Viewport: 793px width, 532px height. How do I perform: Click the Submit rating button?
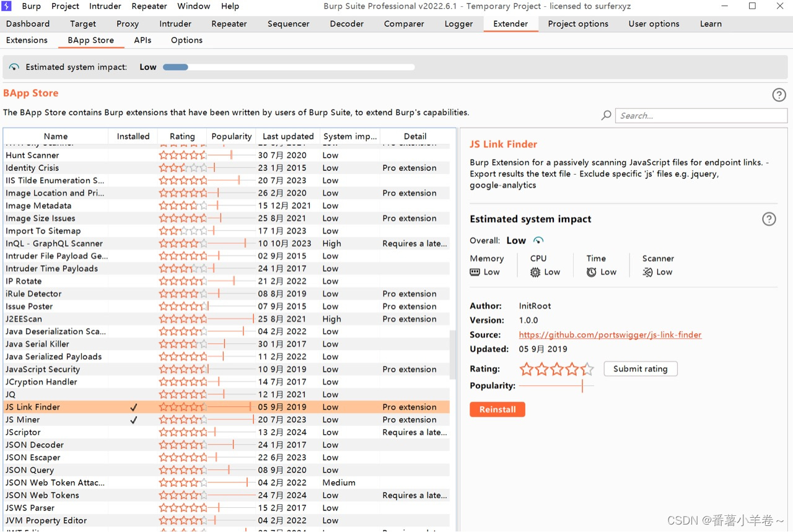[641, 369]
